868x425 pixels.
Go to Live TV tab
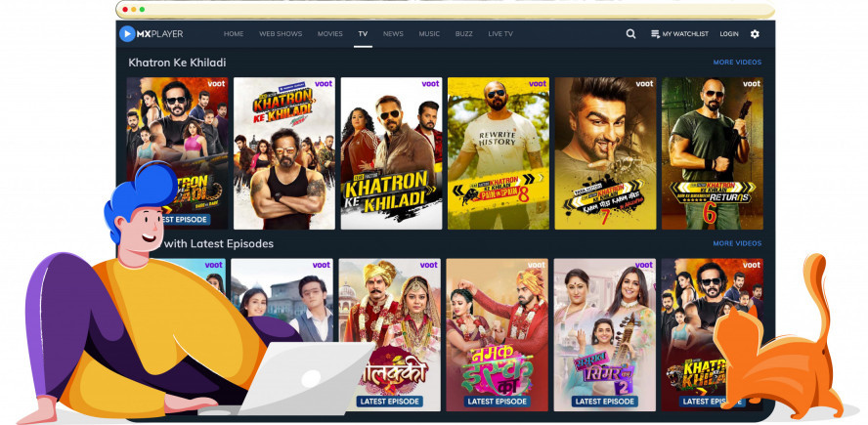500,34
